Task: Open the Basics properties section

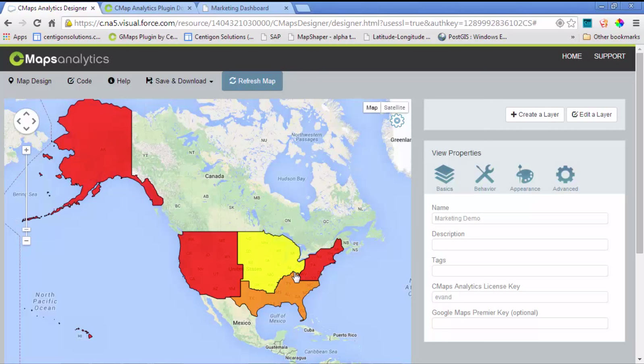Action: coord(444,178)
